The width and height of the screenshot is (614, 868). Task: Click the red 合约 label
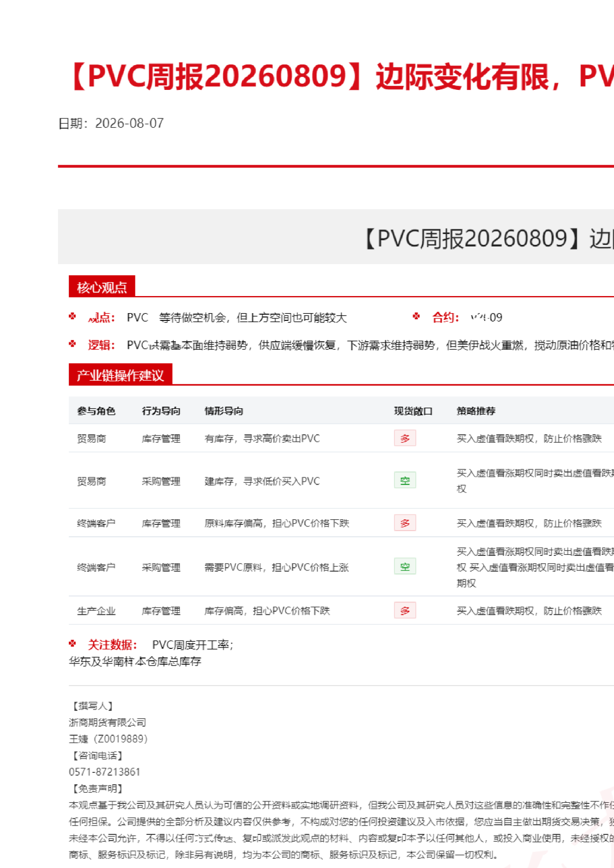446,317
